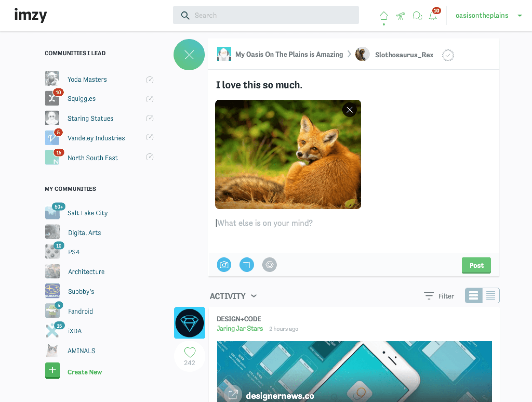The width and height of the screenshot is (532, 402).
Task: Close the post composer with green X
Action: [189, 55]
